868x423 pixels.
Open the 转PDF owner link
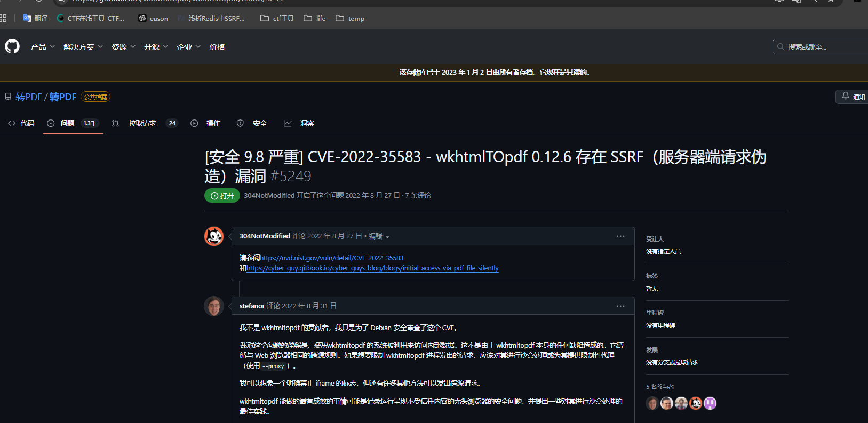click(x=28, y=97)
